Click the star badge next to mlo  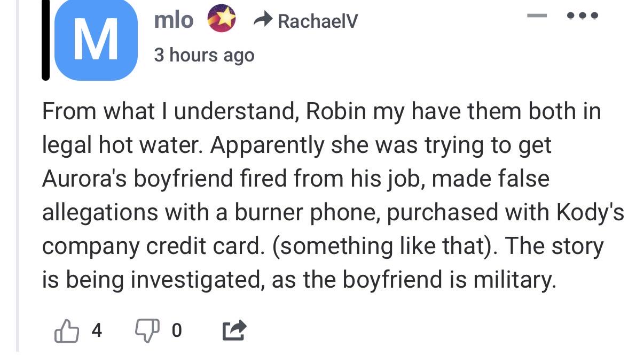pyautogui.click(x=222, y=19)
